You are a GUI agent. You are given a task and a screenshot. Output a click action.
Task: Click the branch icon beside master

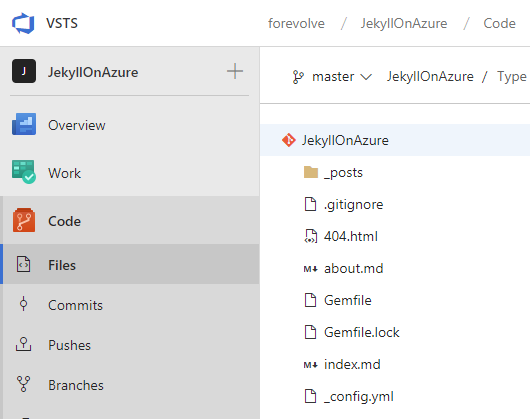(x=298, y=77)
